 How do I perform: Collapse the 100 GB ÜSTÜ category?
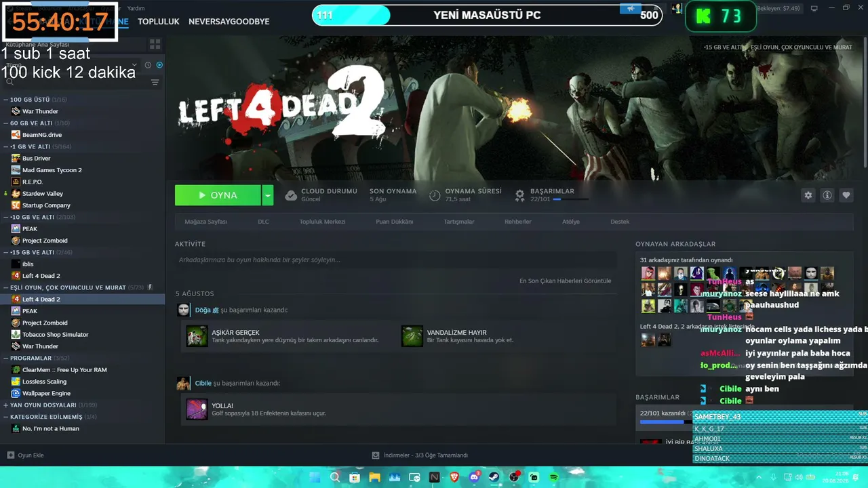pyautogui.click(x=6, y=100)
